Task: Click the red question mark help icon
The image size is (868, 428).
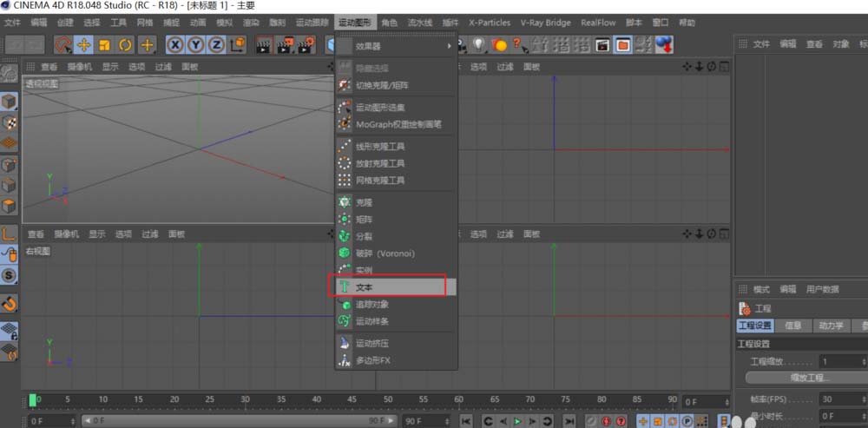Action: [519, 45]
